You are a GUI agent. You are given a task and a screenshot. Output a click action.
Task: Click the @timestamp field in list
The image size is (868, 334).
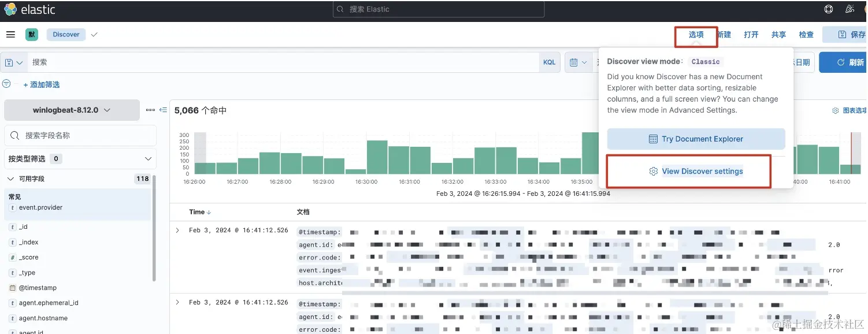(38, 288)
